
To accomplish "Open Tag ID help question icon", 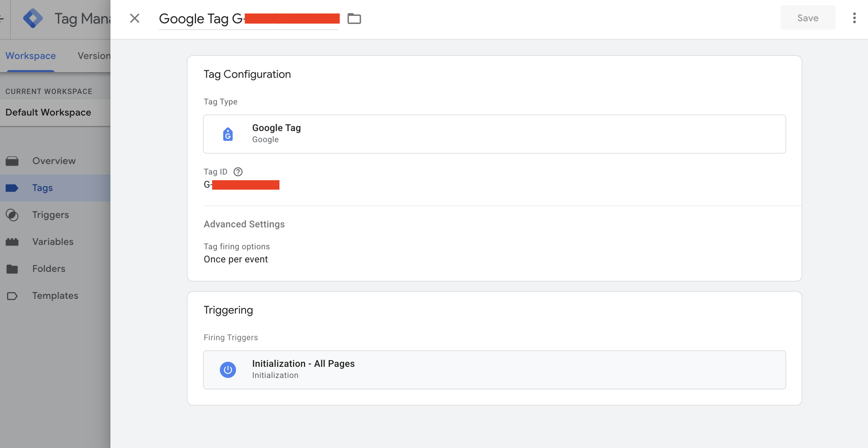I will (238, 172).
